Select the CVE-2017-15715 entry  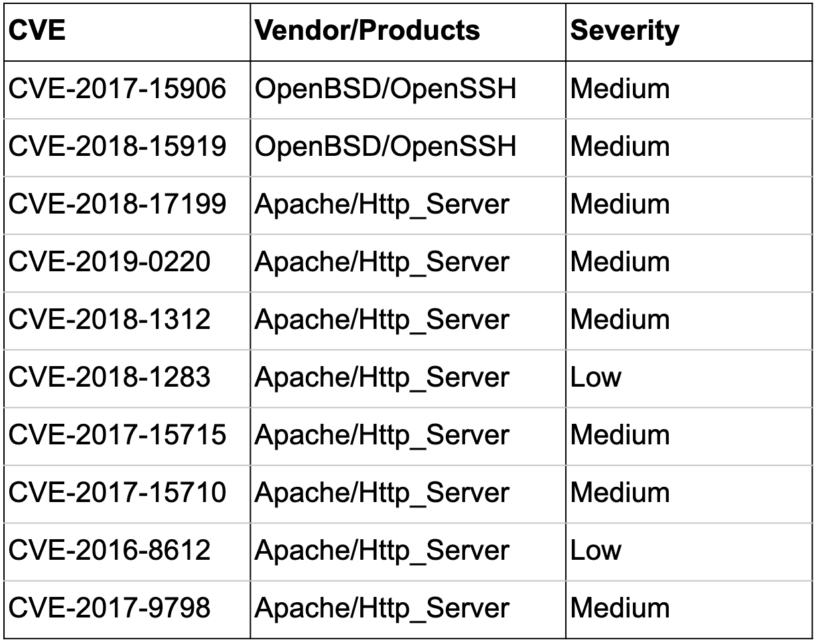(127, 436)
